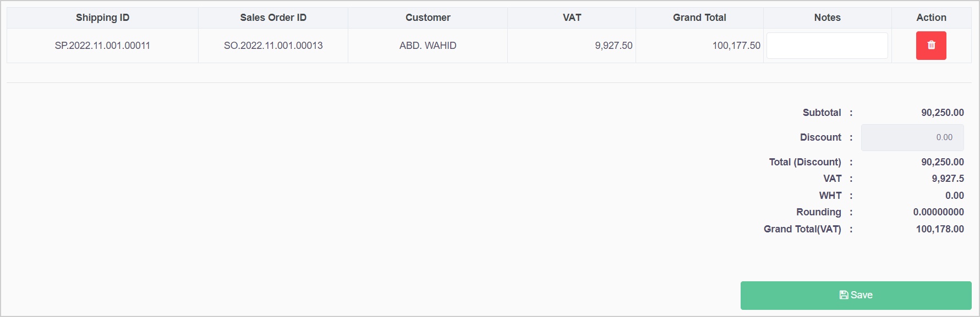Click the Shipping ID column header
Image resolution: width=980 pixels, height=317 pixels.
point(102,18)
